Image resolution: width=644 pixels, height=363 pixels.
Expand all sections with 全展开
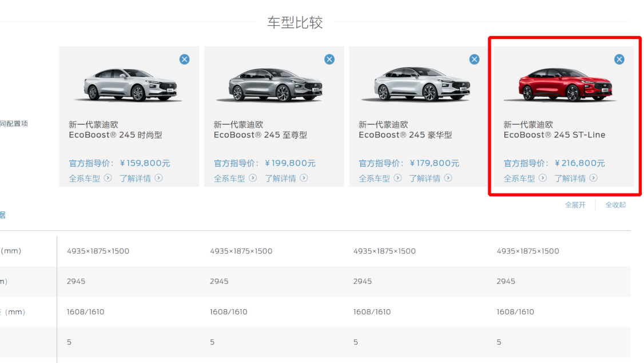(x=575, y=205)
